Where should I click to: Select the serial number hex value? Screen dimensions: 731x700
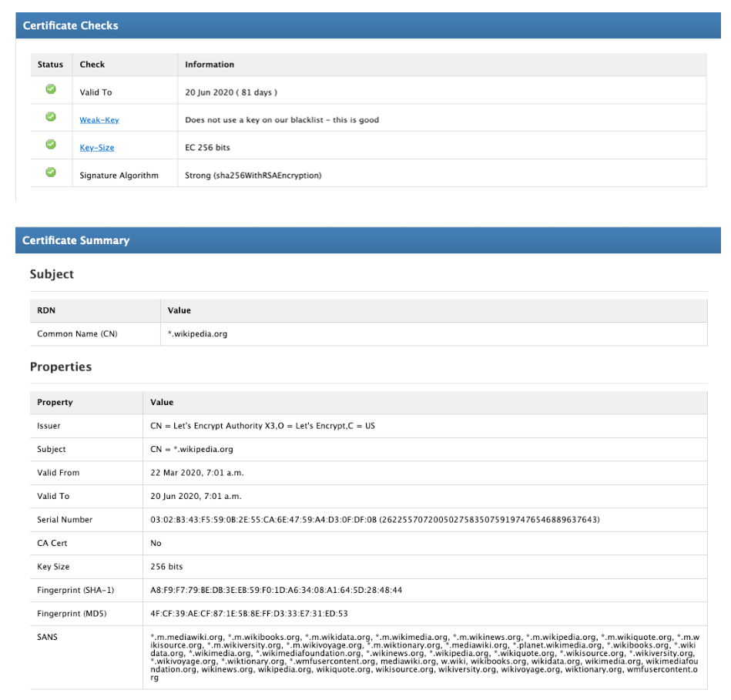click(x=263, y=520)
